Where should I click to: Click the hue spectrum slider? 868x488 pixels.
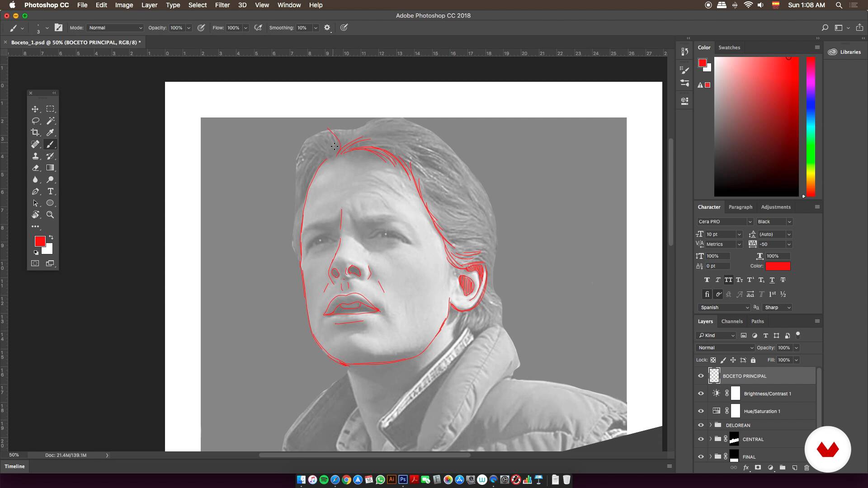pos(811,127)
